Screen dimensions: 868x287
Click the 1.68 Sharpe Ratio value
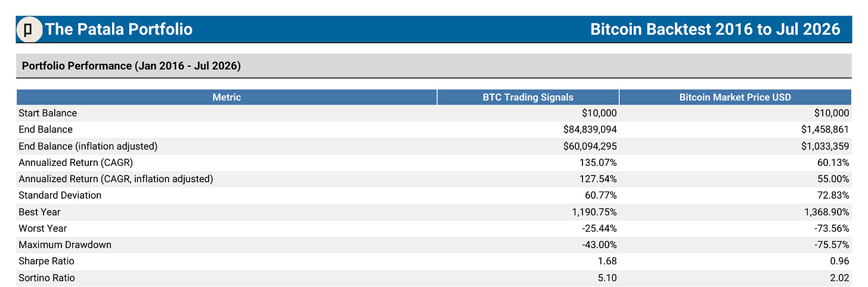(607, 261)
